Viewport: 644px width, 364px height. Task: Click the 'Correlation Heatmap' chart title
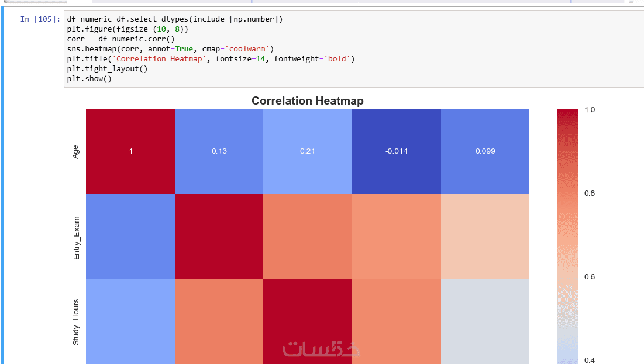pyautogui.click(x=307, y=101)
